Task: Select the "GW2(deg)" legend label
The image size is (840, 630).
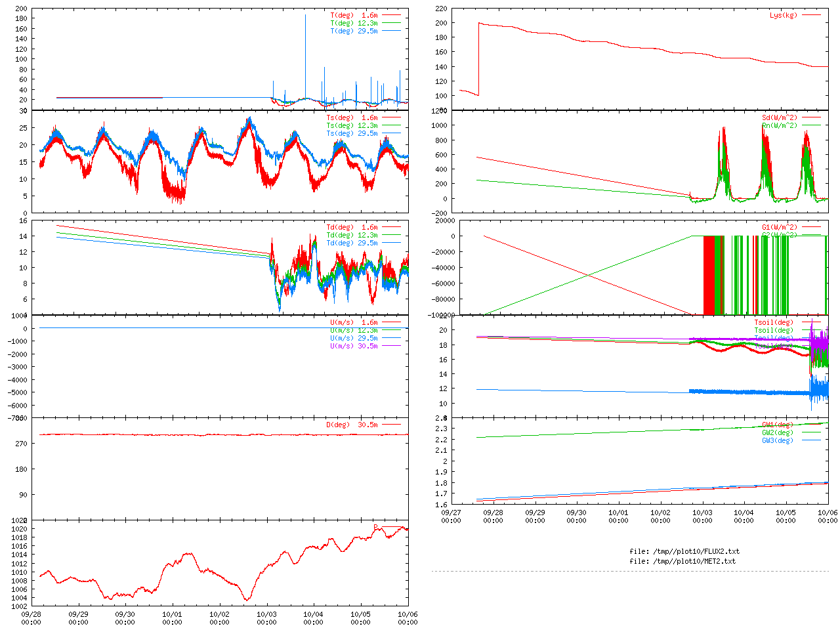Action: click(x=778, y=432)
